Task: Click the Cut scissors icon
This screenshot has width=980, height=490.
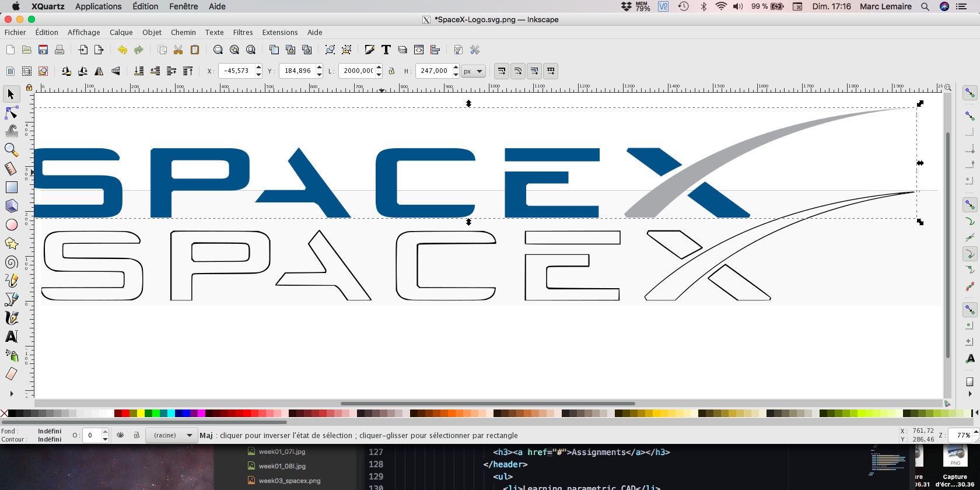Action: [178, 50]
